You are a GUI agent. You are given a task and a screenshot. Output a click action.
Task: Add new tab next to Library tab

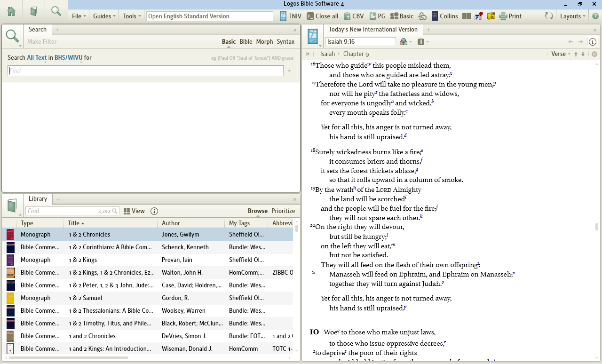(x=58, y=199)
